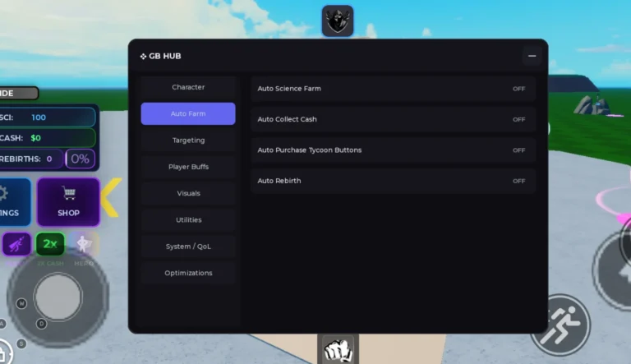Tap the virtual joystick thumb
This screenshot has height=364, width=631.
[58, 297]
